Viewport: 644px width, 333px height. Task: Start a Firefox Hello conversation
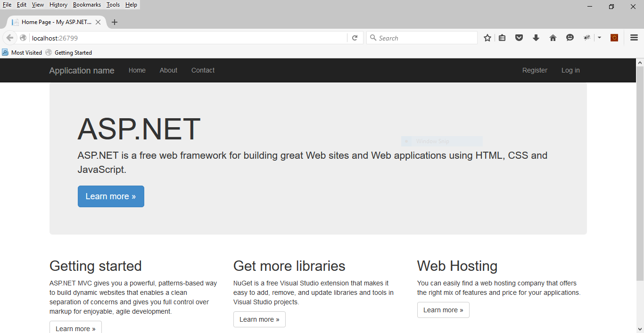click(570, 37)
